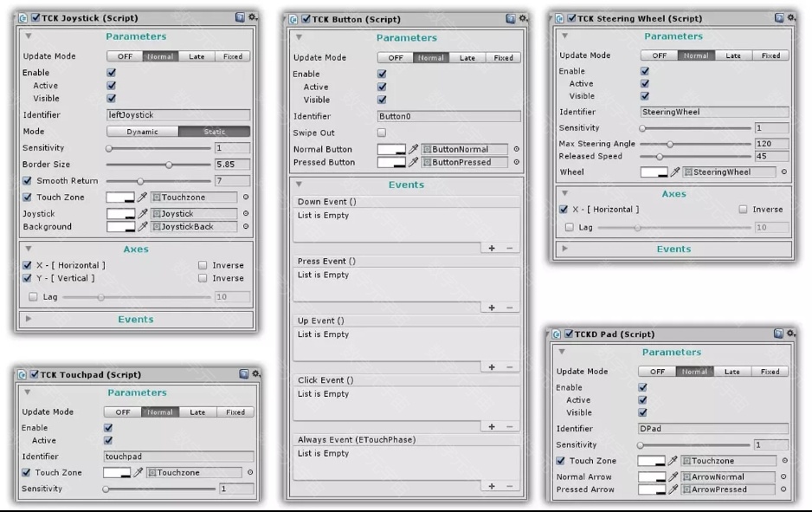
Task: Click eyedropper beside Normal Button color
Action: 413,149
